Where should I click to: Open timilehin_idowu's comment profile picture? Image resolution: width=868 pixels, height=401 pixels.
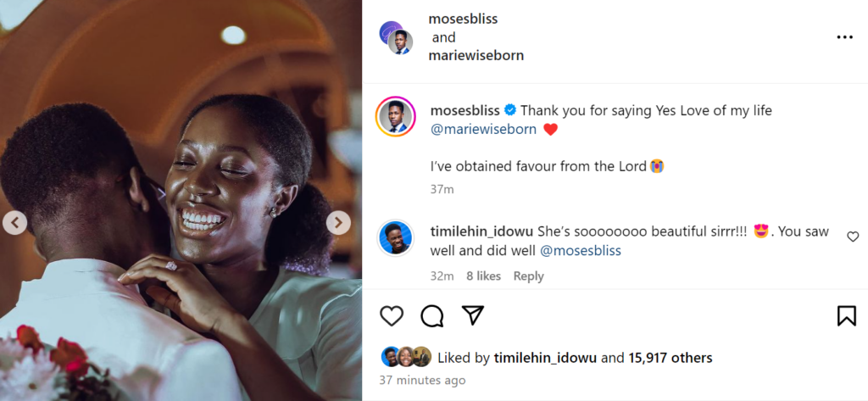[395, 238]
